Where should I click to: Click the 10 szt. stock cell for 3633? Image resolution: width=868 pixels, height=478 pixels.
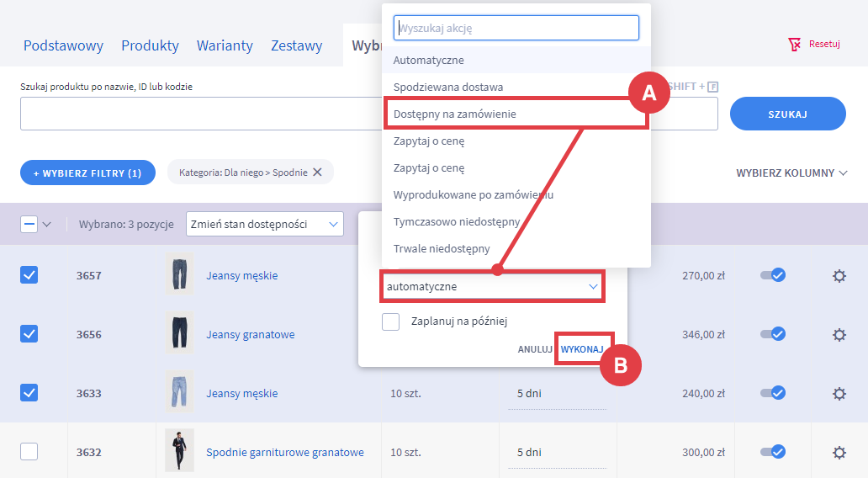tap(405, 394)
